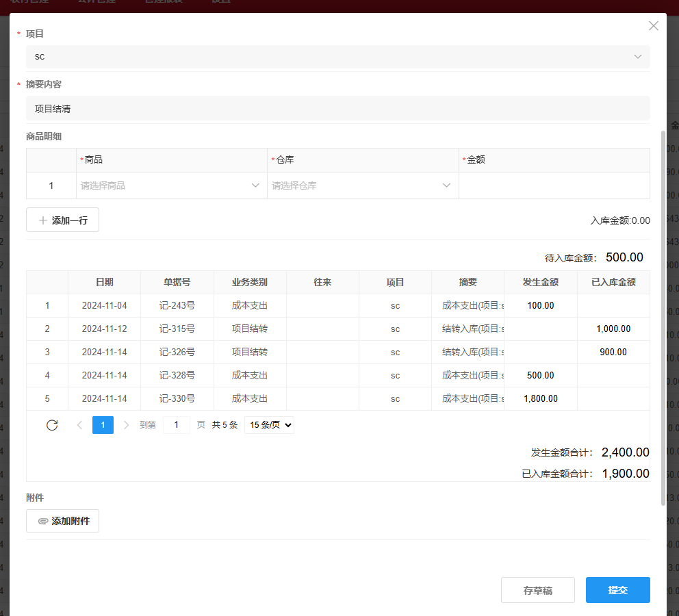This screenshot has height=616, width=679.
Task: Click the refresh icon in the pagination bar
Action: pos(52,424)
